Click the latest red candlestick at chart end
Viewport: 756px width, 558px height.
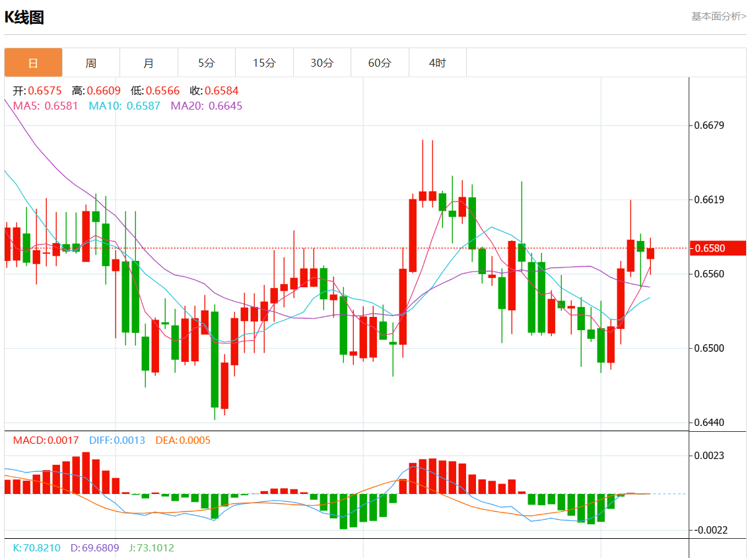tap(650, 254)
